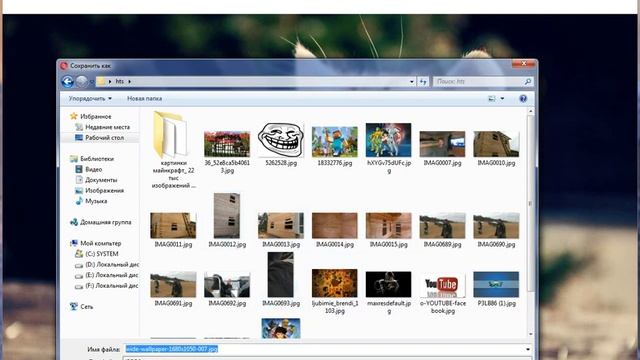The height and width of the screenshot is (360, 640).
Task: Select the (F:) Локальный диск drive
Action: coord(107,286)
